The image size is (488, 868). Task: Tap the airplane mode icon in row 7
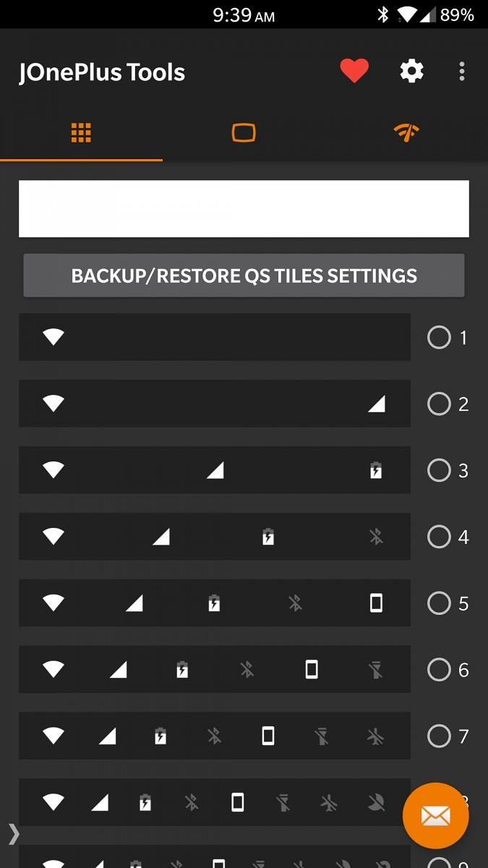click(375, 736)
